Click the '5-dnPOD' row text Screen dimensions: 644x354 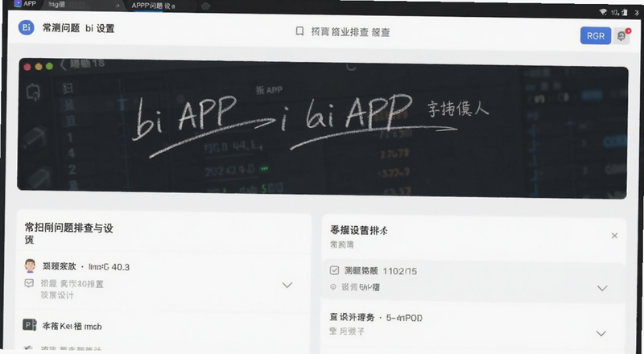click(404, 318)
